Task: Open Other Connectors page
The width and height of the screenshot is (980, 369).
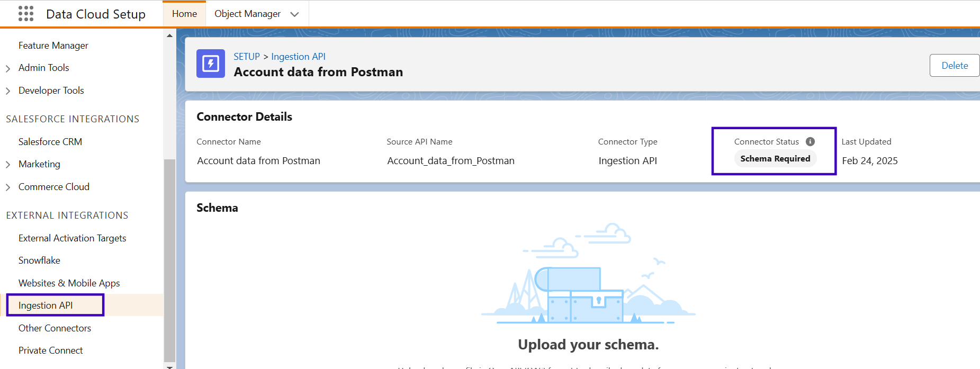Action: [x=55, y=328]
